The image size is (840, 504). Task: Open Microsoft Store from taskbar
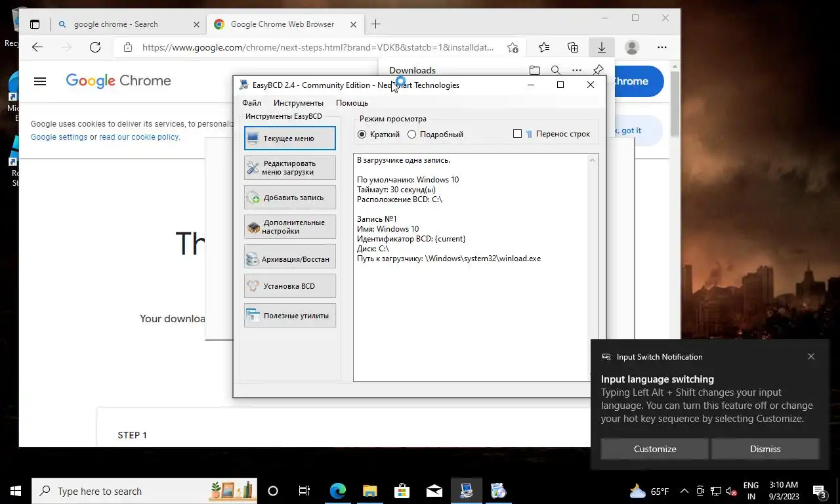(402, 491)
